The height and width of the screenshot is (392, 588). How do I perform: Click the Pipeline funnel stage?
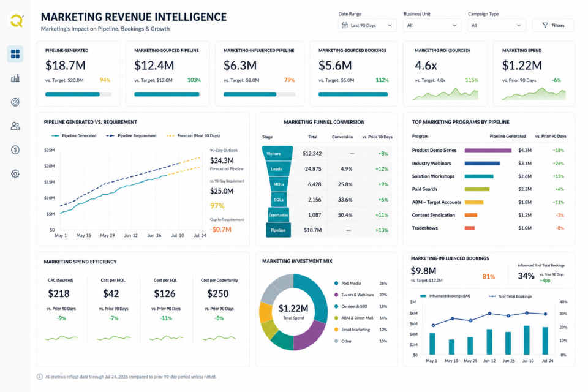278,230
